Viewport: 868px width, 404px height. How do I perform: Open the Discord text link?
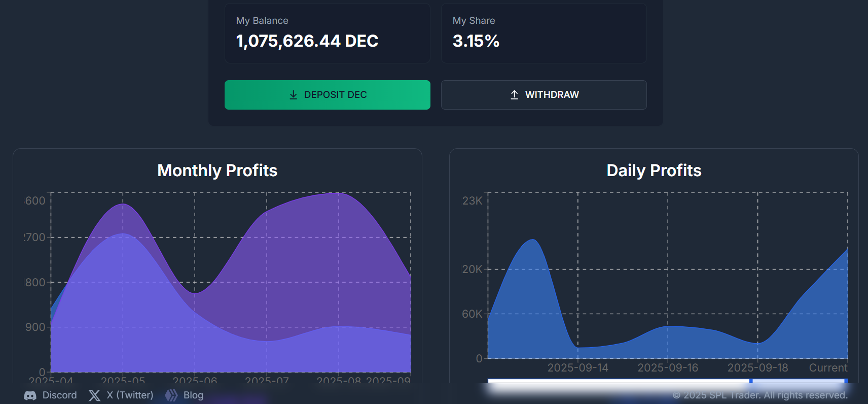click(59, 395)
